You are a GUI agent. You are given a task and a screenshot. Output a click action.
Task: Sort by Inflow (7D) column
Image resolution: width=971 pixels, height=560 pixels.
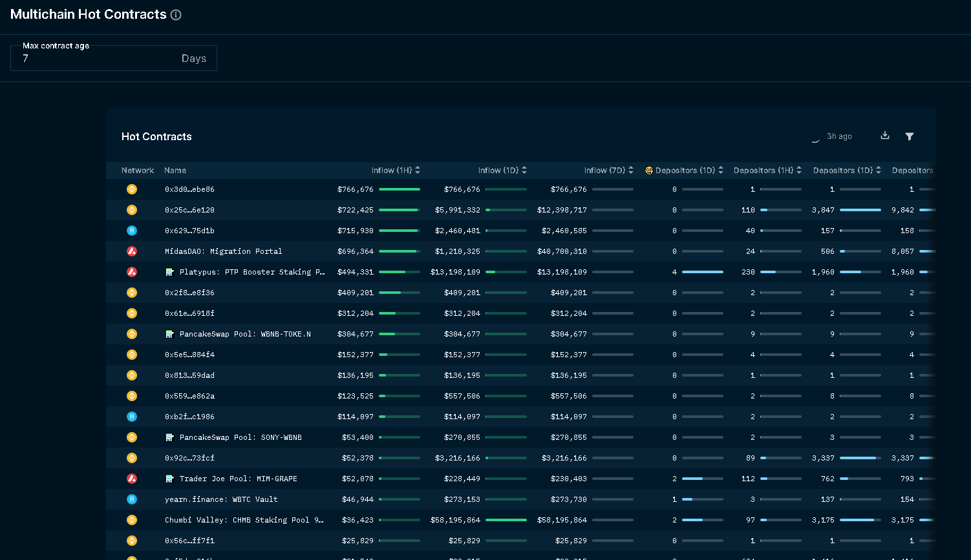[609, 171]
